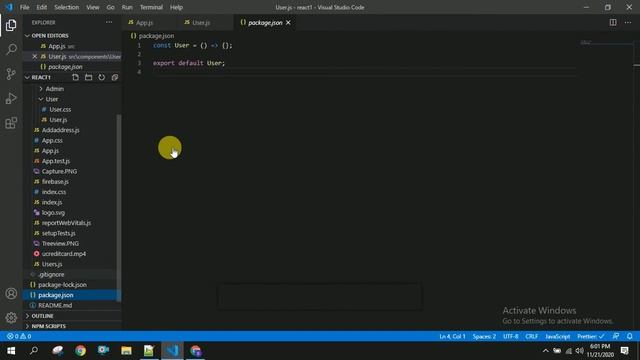This screenshot has height=360, width=640.
Task: Open the Run menu
Action: point(127,7)
